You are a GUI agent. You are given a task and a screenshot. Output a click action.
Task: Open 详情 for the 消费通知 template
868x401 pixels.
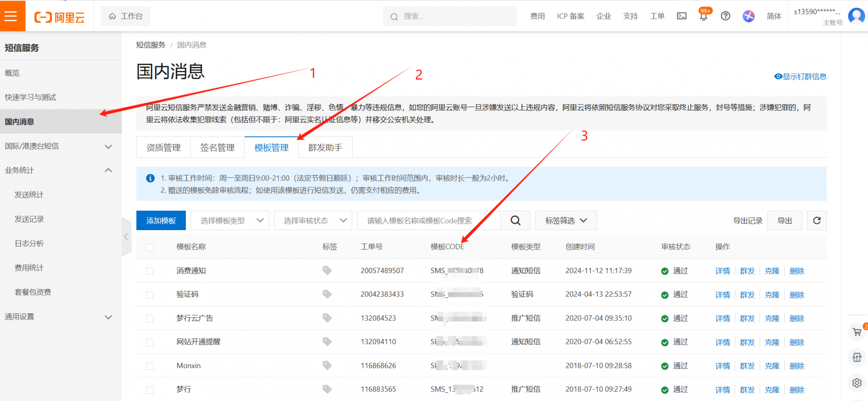(722, 271)
